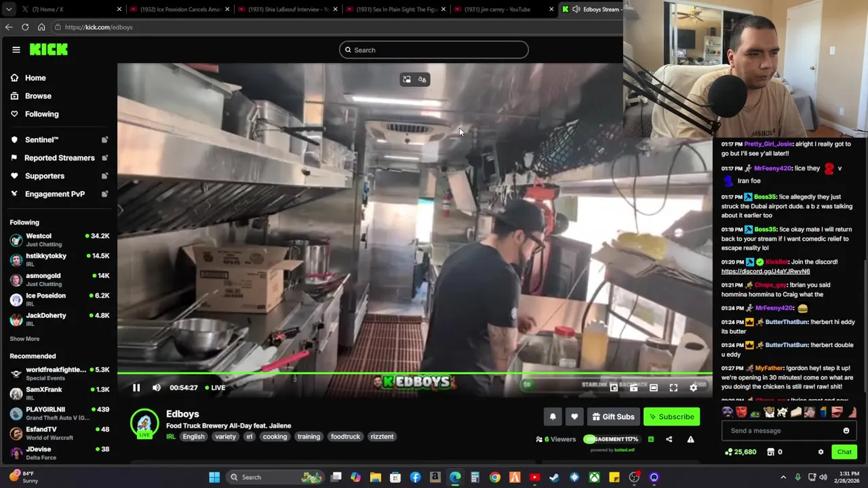
Task: Open File Explorer from the taskbar
Action: (376, 477)
